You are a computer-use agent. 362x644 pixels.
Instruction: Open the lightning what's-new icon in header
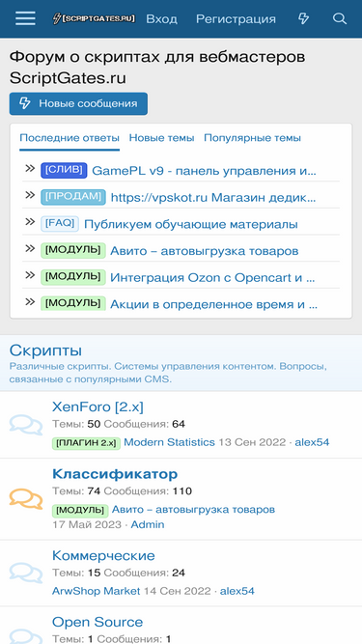pos(303,18)
